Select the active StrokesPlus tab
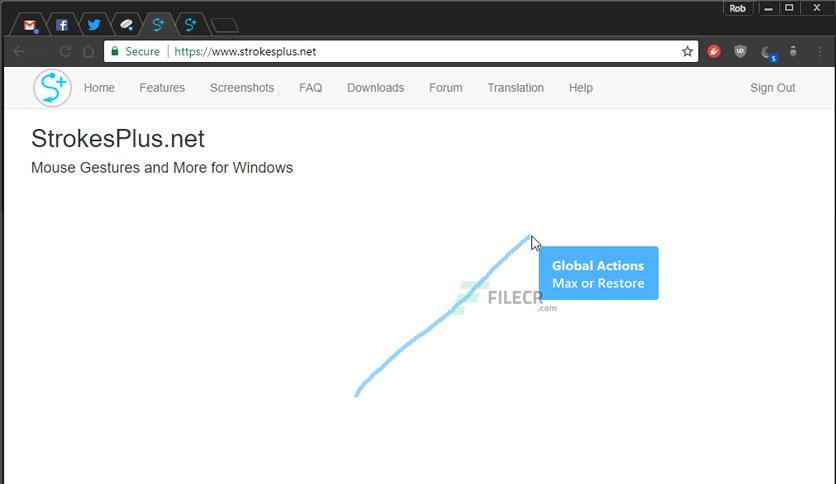836x484 pixels. 158,25
